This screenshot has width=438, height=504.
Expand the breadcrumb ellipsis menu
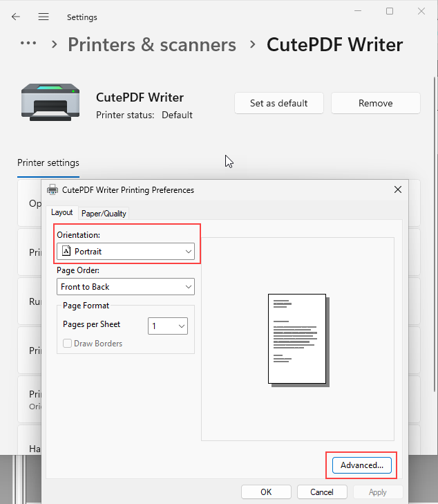pos(28,43)
